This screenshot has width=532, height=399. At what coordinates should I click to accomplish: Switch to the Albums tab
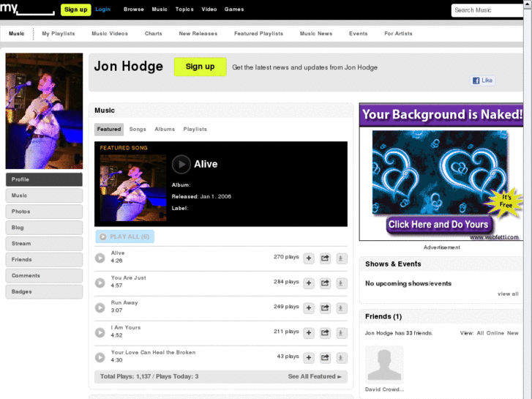click(x=165, y=130)
